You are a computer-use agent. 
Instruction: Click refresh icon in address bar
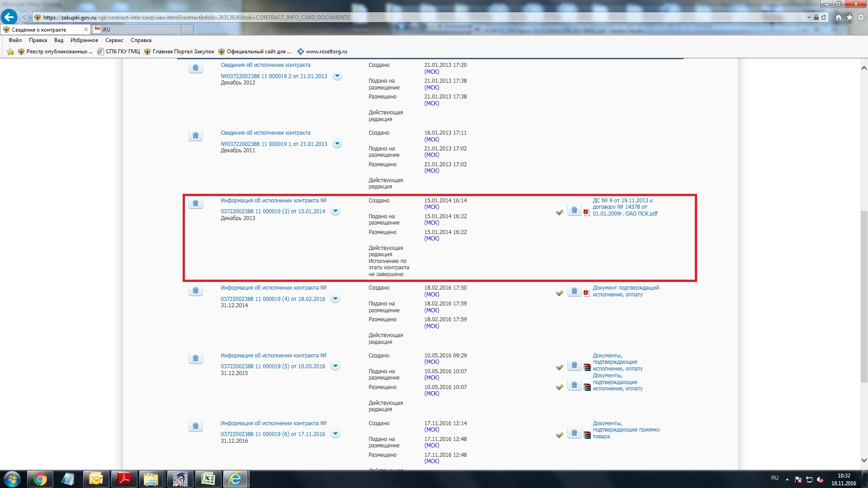pos(824,17)
